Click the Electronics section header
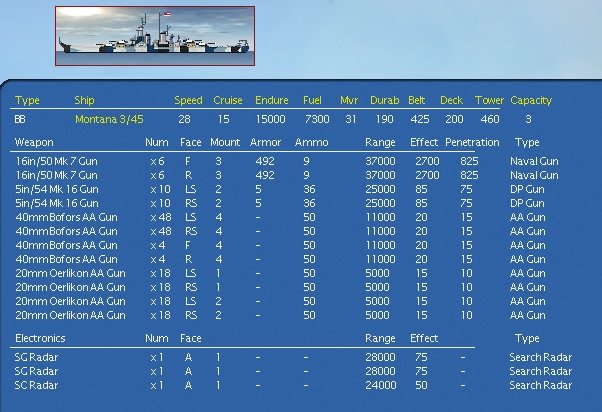Screen dimensions: 602x412 pos(40,338)
